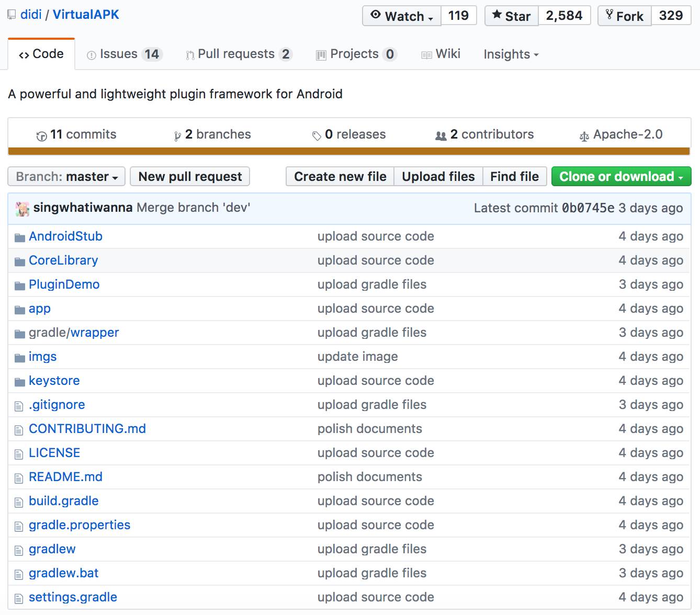Viewport: 700px width, 615px height.
Task: Switch to the Issues tab
Action: coord(125,54)
